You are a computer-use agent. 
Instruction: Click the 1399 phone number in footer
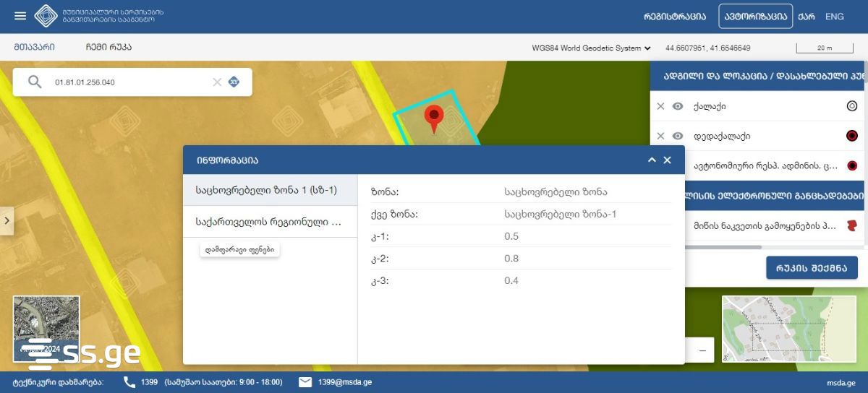click(x=150, y=382)
